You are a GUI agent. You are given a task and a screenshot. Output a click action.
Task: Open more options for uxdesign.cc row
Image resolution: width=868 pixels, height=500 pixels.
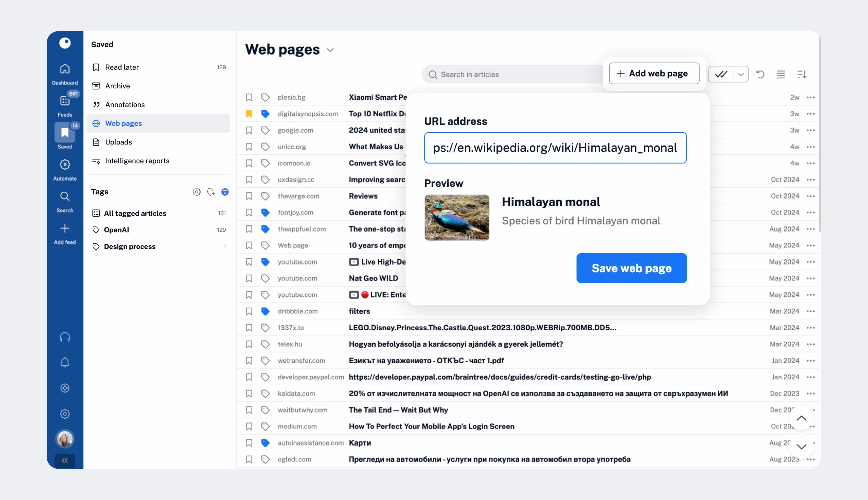point(811,180)
